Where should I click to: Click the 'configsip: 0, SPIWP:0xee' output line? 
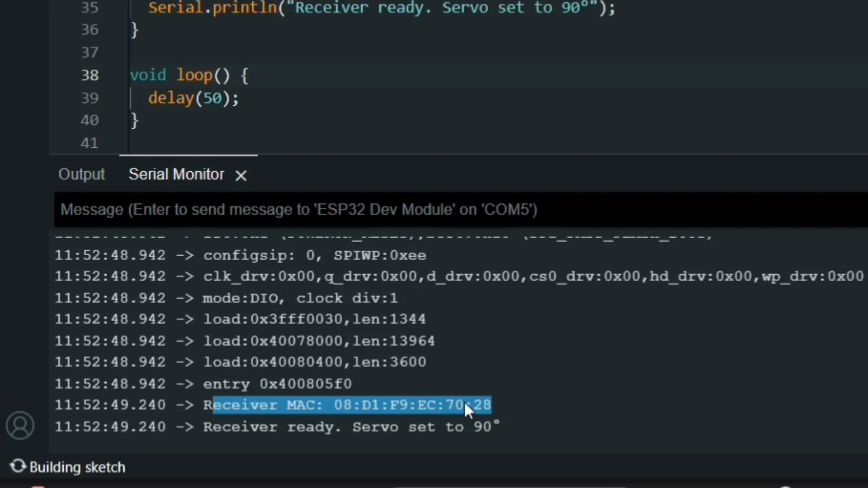tap(314, 255)
